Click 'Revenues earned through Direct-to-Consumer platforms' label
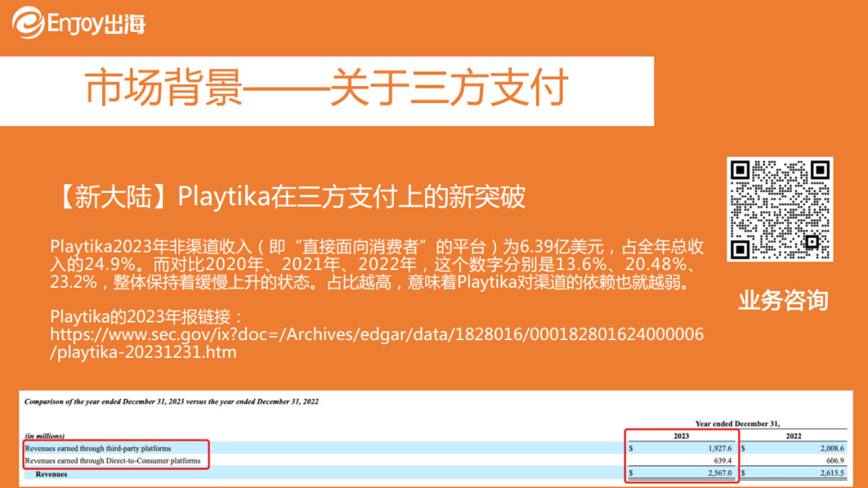The image size is (868, 488). pyautogui.click(x=113, y=461)
